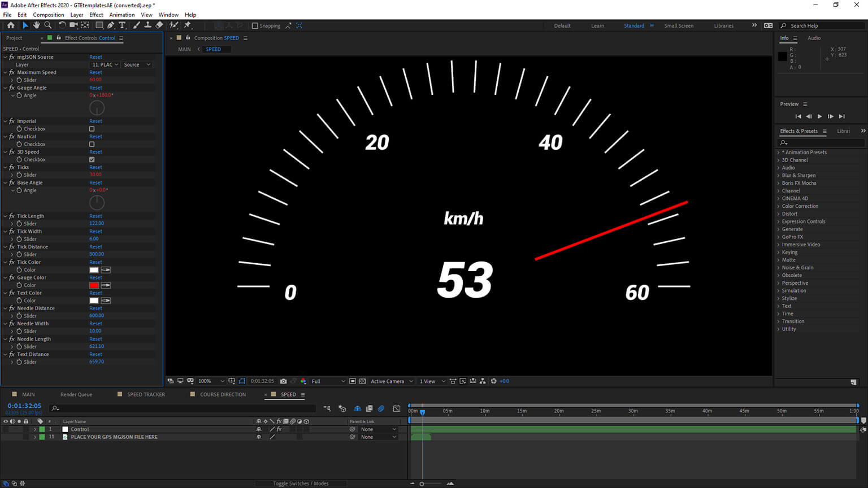Toggle the hide shy layers switch
This screenshot has height=488, width=868.
357,408
